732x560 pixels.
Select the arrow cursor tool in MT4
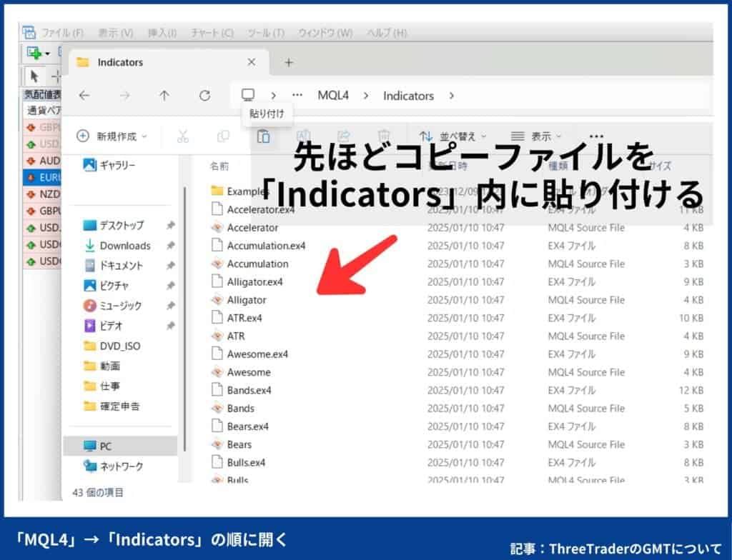tap(33, 76)
